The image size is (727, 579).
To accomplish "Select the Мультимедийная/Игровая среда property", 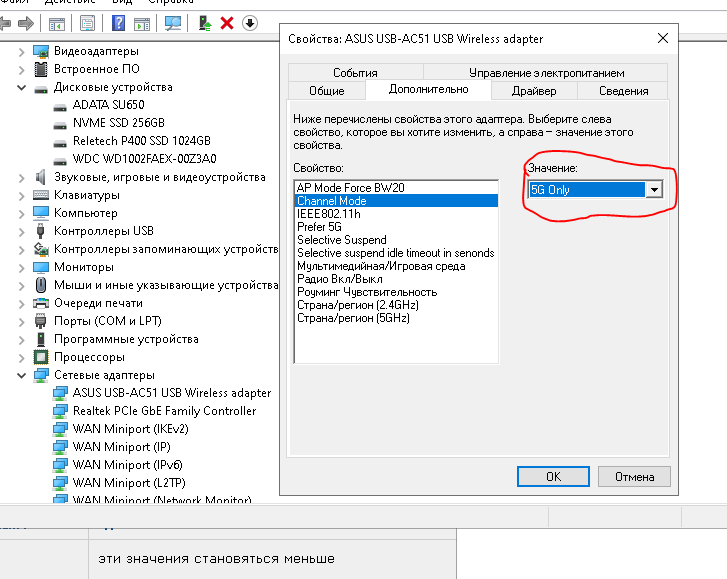I will [396, 266].
